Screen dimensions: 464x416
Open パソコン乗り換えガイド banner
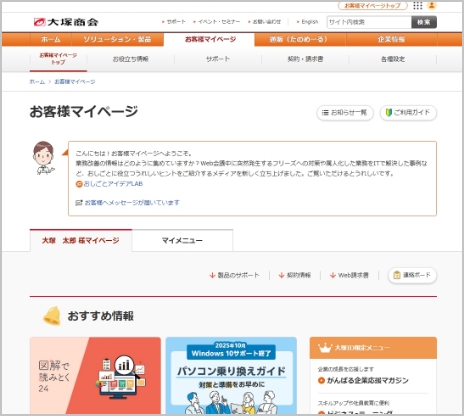(x=231, y=376)
